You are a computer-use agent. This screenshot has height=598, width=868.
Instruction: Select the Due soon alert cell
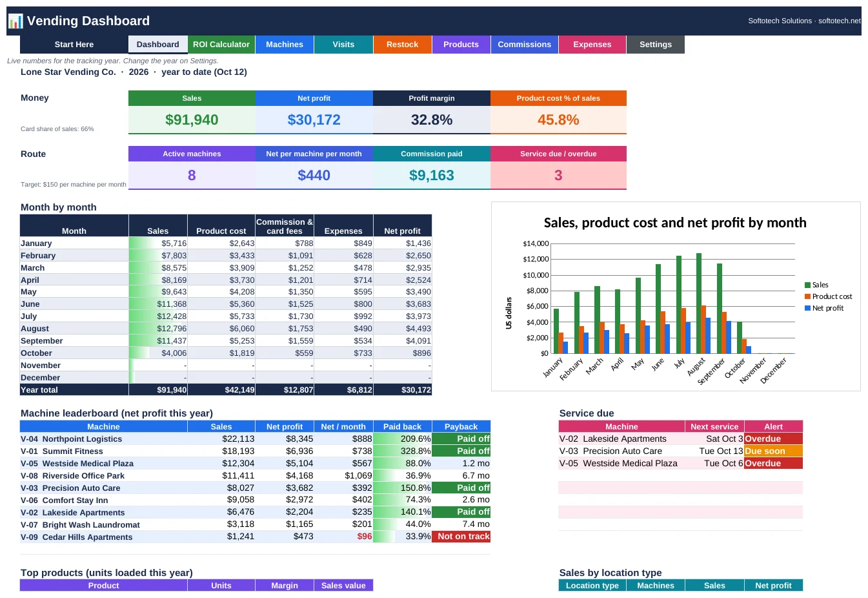pos(773,451)
